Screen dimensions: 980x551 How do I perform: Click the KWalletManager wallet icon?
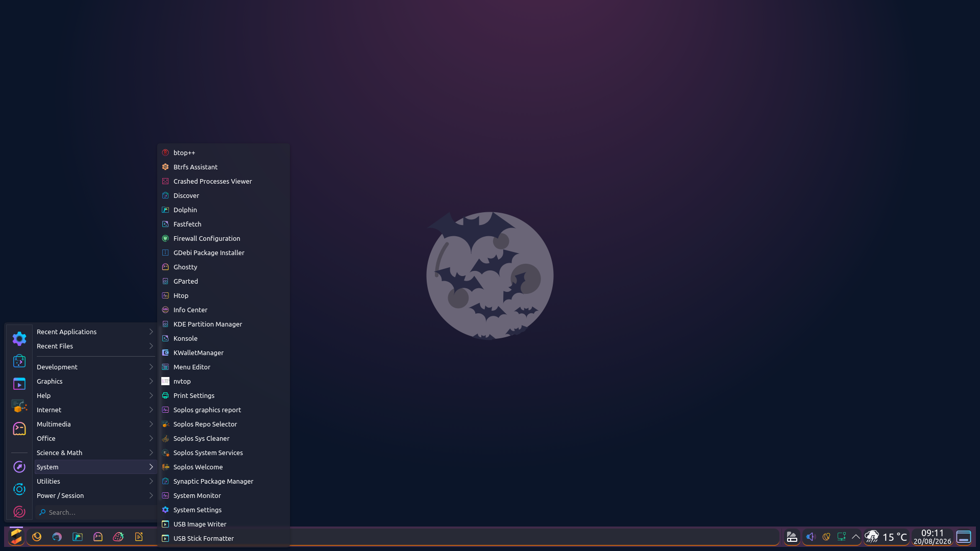tap(165, 353)
